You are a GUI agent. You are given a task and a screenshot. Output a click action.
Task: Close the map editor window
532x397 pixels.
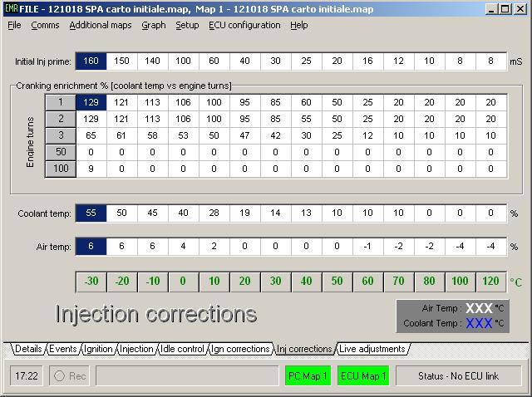pos(520,9)
